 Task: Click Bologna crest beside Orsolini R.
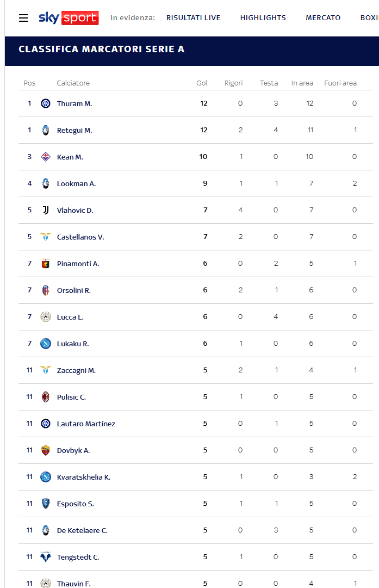pyautogui.click(x=46, y=290)
